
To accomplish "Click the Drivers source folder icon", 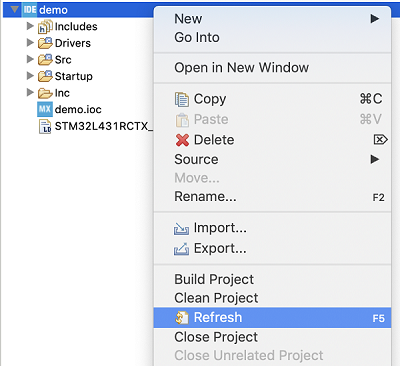I will click(x=45, y=43).
